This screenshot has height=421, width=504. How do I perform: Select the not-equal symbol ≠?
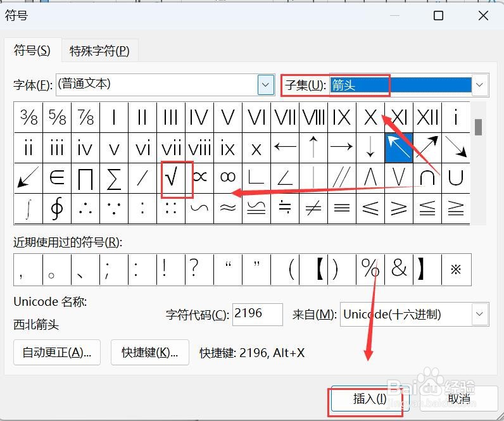[313, 208]
